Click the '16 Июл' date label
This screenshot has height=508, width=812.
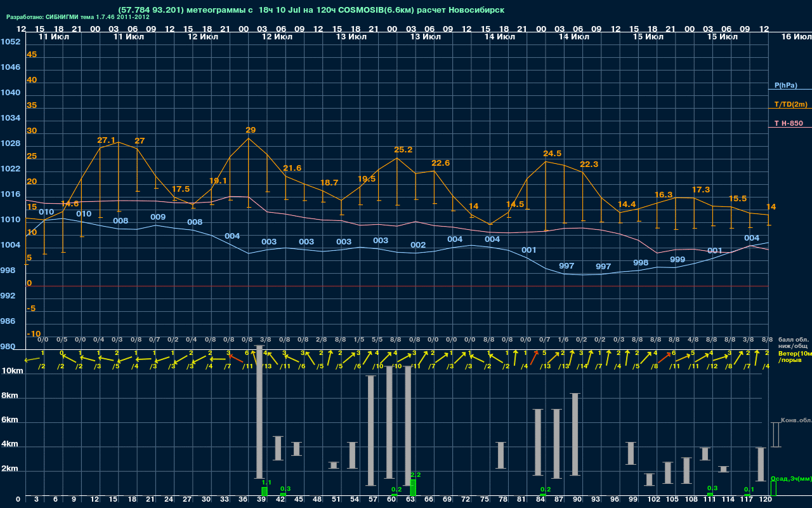coord(796,37)
